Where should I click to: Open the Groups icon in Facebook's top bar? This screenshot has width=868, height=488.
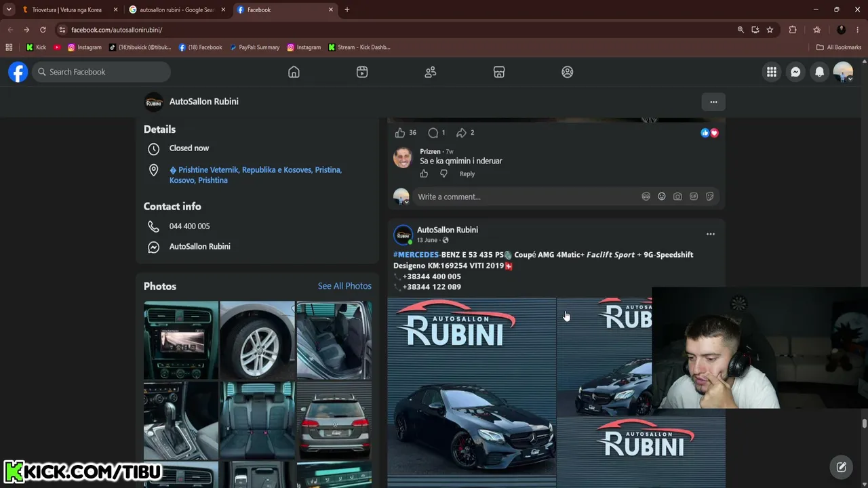568,72
